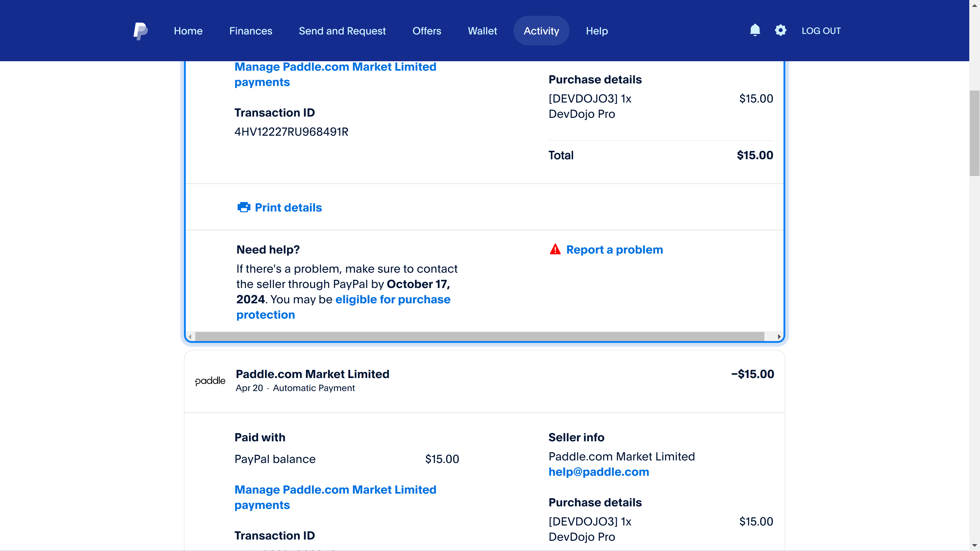Open the settings gear icon

click(x=780, y=30)
